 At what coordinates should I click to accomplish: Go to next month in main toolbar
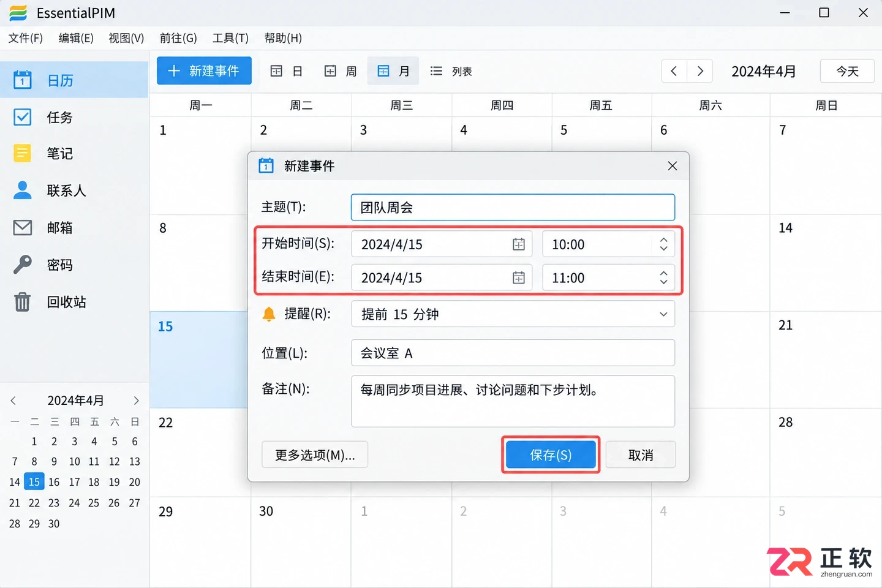pyautogui.click(x=700, y=71)
